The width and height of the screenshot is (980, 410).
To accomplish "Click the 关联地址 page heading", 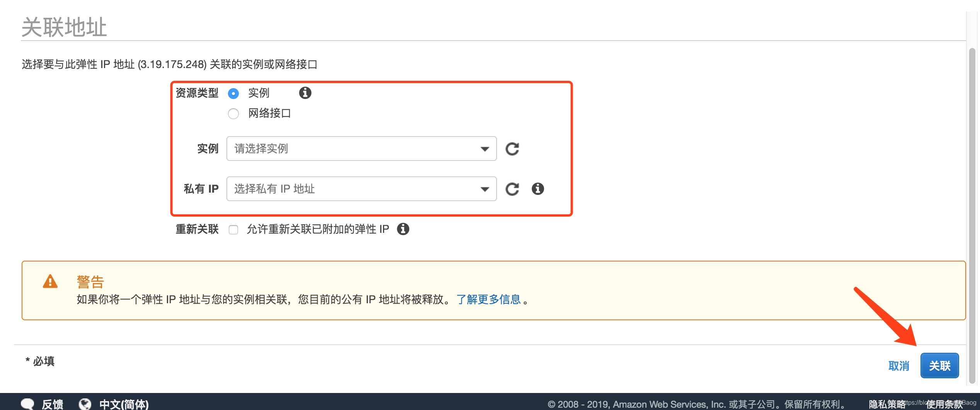I will [x=64, y=27].
